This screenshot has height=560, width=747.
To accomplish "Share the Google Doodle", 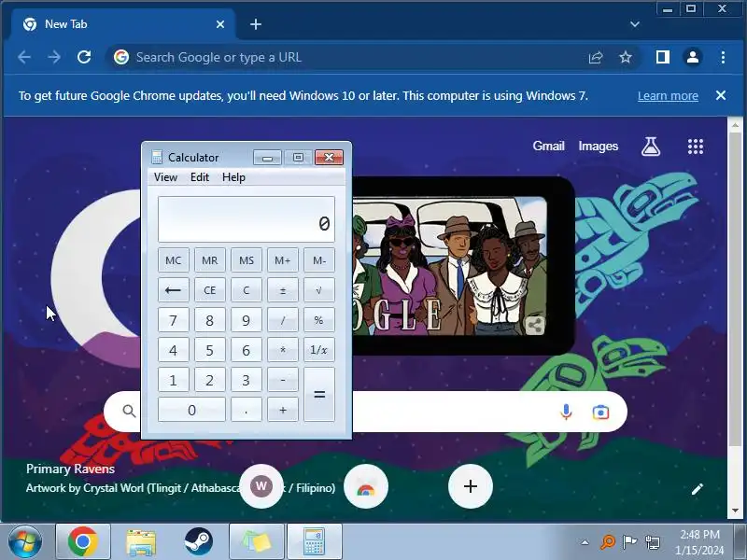I will coord(535,326).
